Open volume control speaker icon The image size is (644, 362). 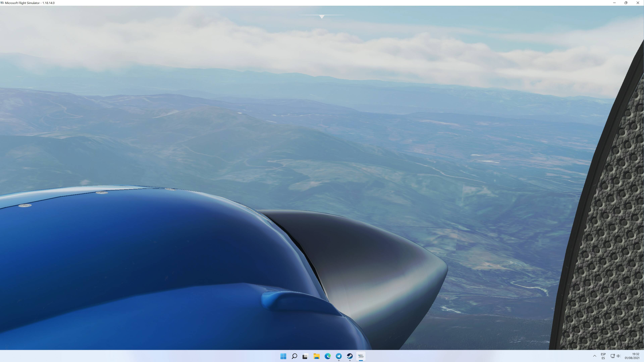click(x=619, y=356)
